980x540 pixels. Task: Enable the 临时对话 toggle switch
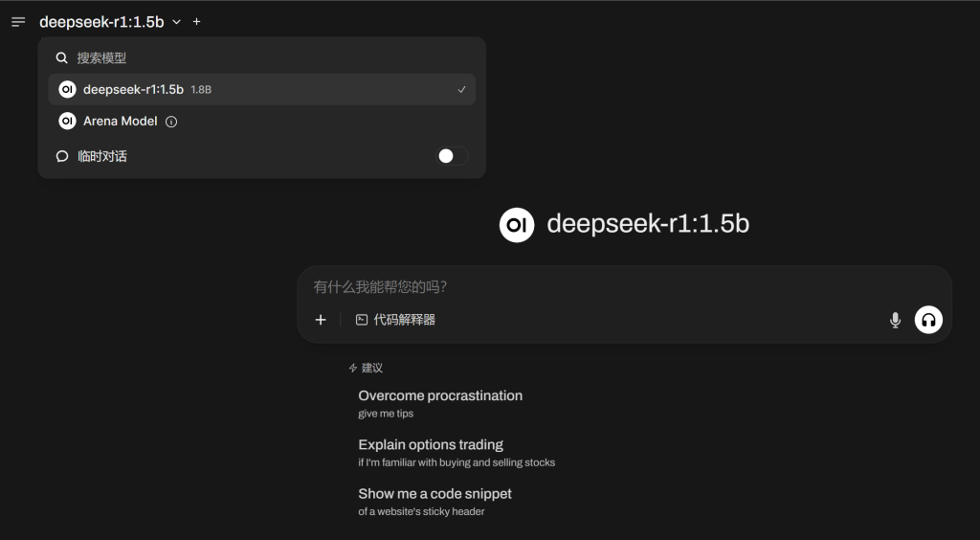click(x=452, y=156)
